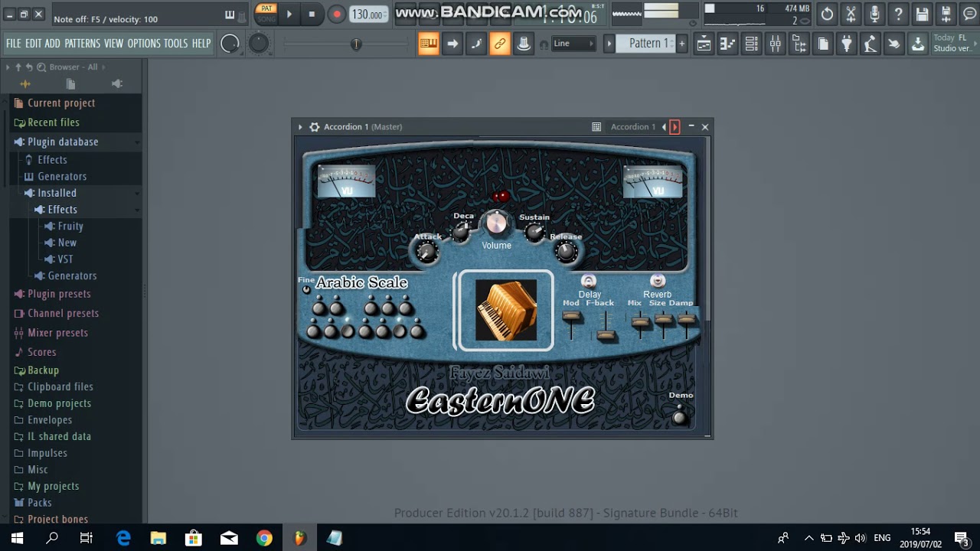Image resolution: width=980 pixels, height=551 pixels.
Task: Select Current project in browser
Action: tap(61, 103)
